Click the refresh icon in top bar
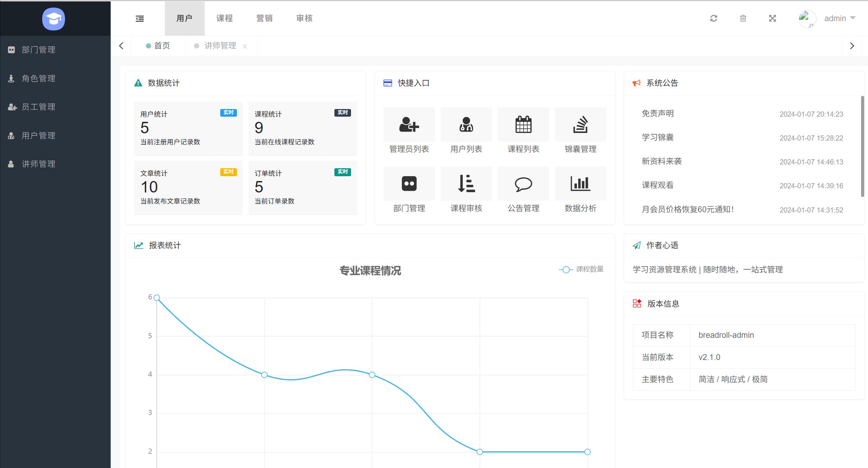The image size is (868, 468). [x=713, y=18]
